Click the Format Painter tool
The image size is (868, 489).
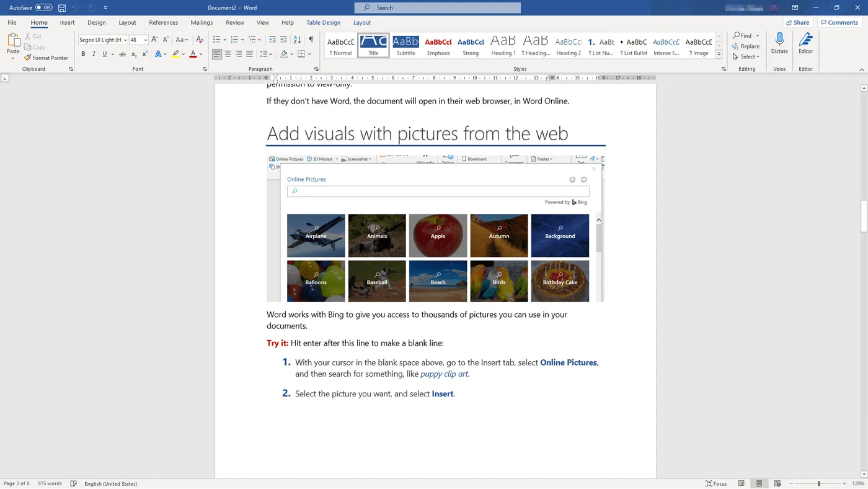tap(46, 58)
